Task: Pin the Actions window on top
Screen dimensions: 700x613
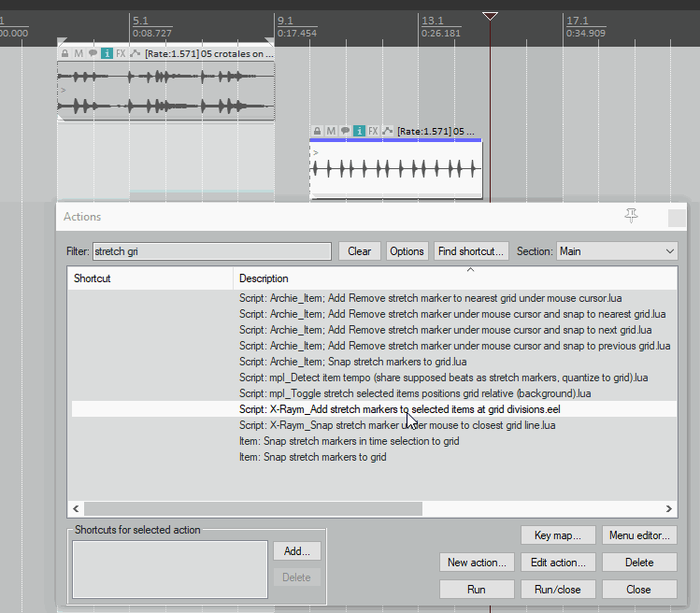Action: (x=632, y=217)
